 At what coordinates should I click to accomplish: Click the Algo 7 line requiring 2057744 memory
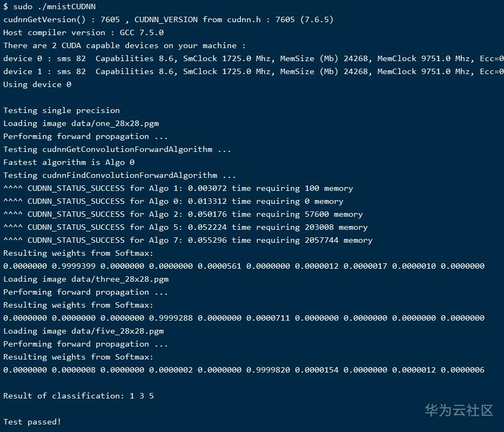click(x=187, y=240)
